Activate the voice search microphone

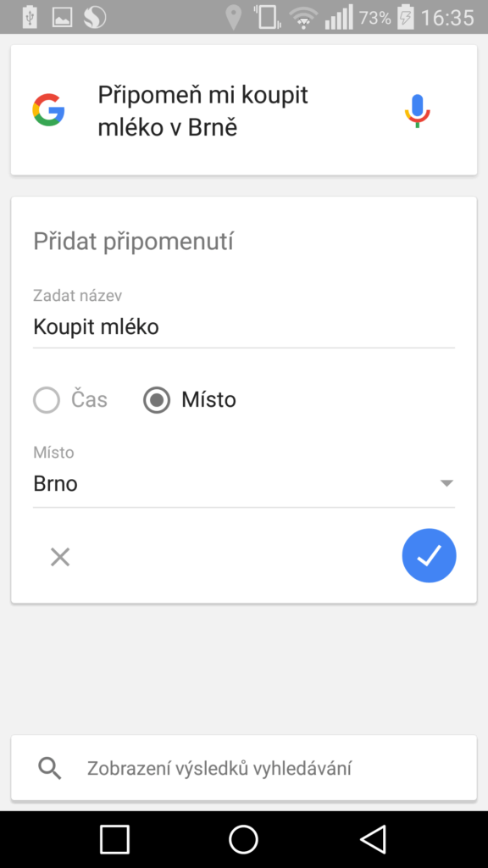(x=417, y=111)
